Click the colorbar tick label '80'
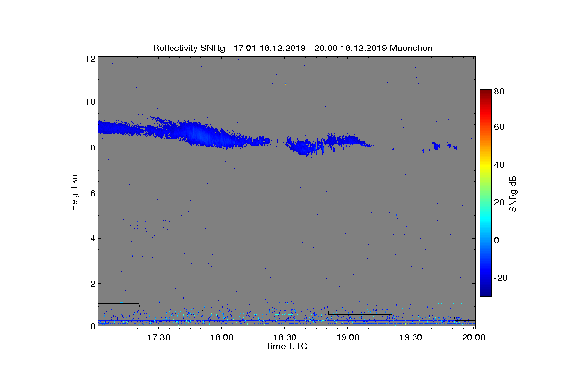The width and height of the screenshot is (588, 392). tap(500, 91)
